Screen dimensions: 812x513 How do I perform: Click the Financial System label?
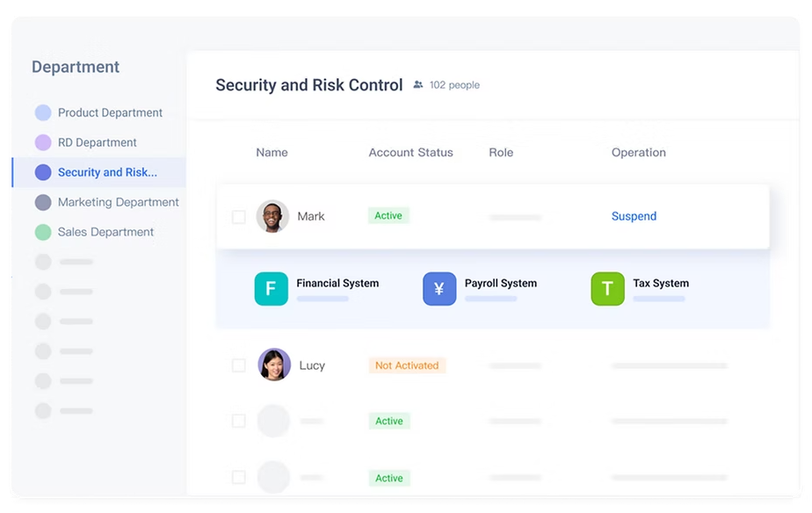(337, 283)
